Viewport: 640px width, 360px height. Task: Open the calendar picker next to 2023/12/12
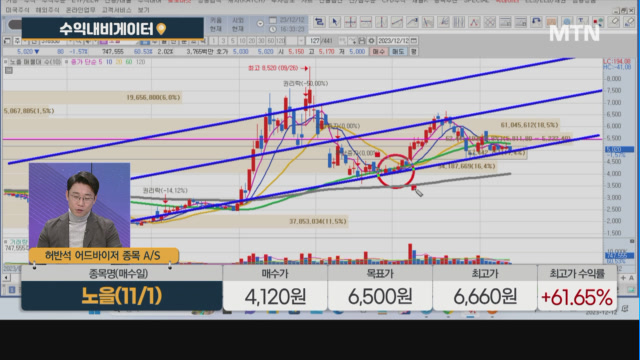(414, 41)
